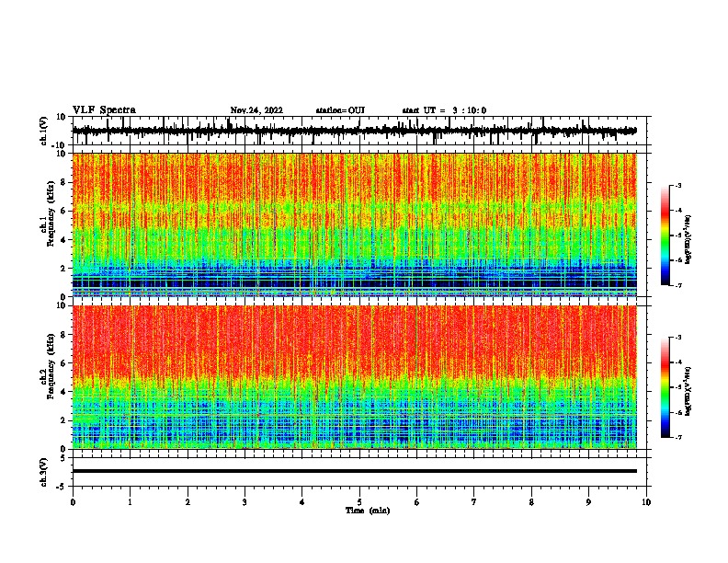Click the 'ch.3(V)' axis label
This screenshot has height=563, width=728.
coord(44,472)
